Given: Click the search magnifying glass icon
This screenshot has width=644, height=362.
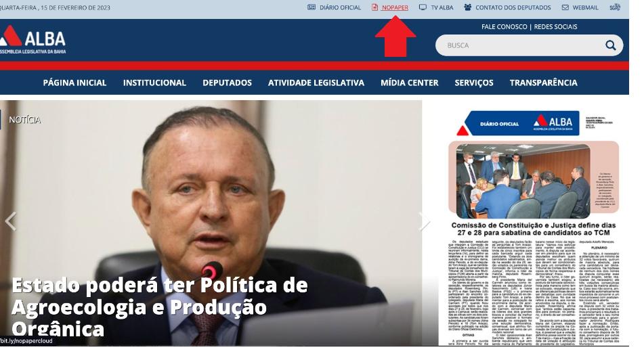Looking at the screenshot, I should [x=611, y=45].
